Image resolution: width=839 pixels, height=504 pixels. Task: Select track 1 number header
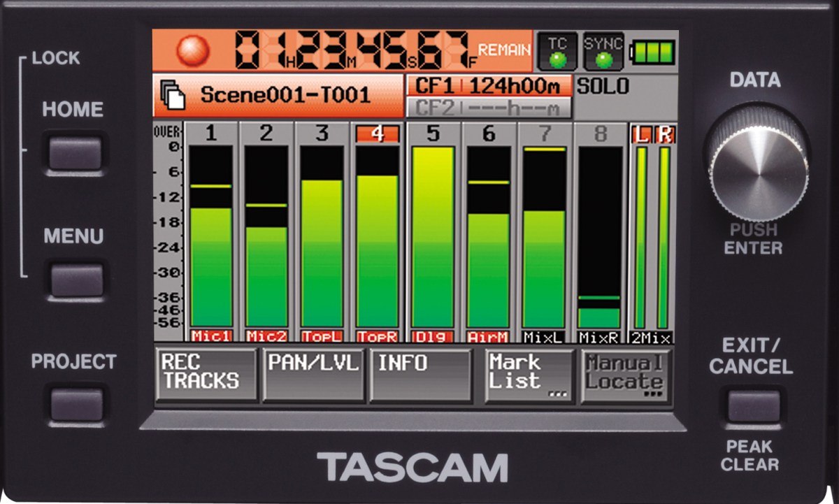210,133
